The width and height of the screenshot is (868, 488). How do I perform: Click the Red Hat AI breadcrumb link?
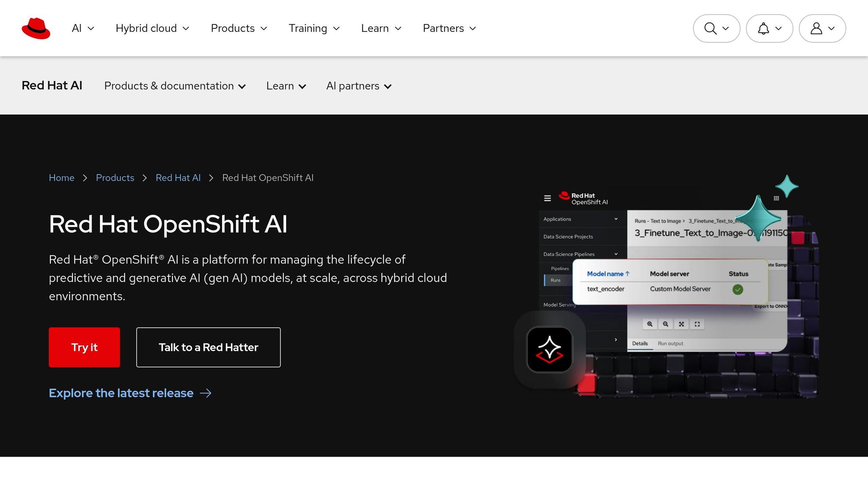pos(178,178)
